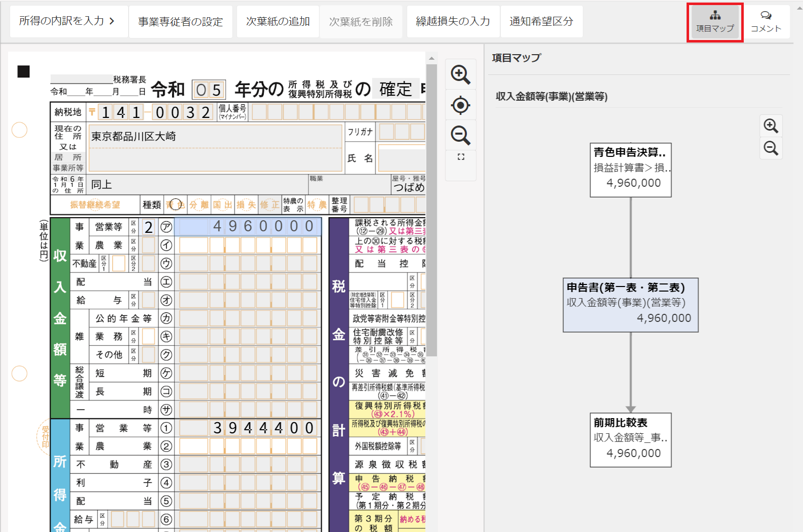Click the 損失 type option

coord(246,204)
